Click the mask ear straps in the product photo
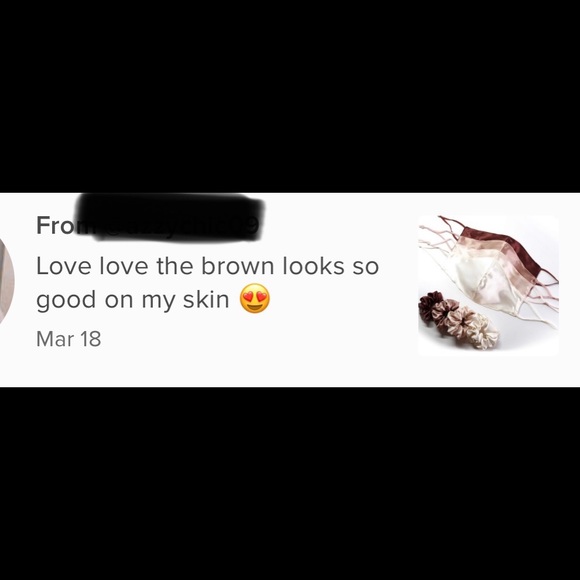The height and width of the screenshot is (580, 580). 438,237
